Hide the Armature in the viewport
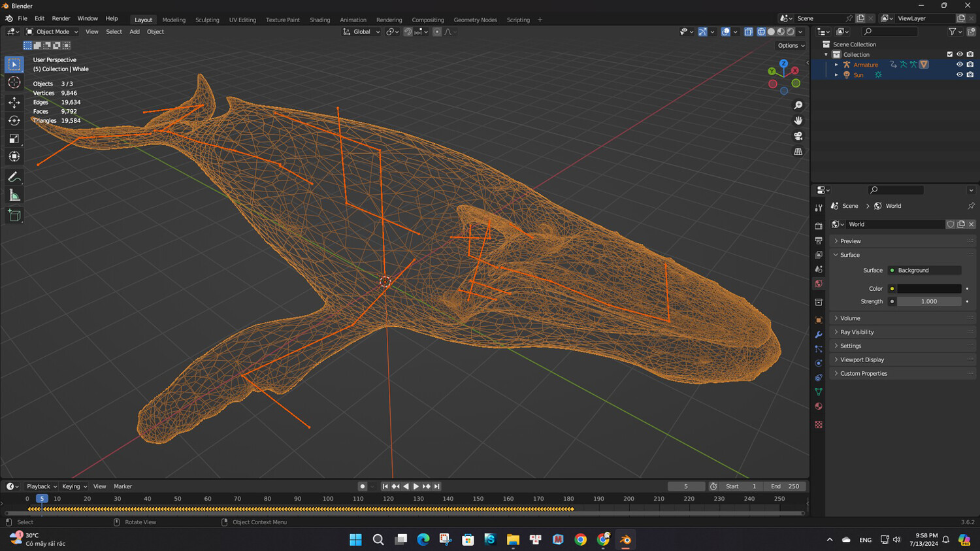The height and width of the screenshot is (551, 980). [960, 65]
